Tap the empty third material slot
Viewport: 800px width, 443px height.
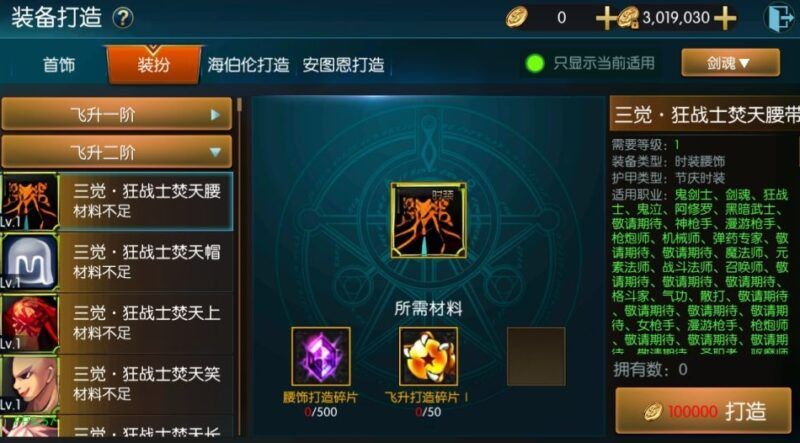(536, 356)
